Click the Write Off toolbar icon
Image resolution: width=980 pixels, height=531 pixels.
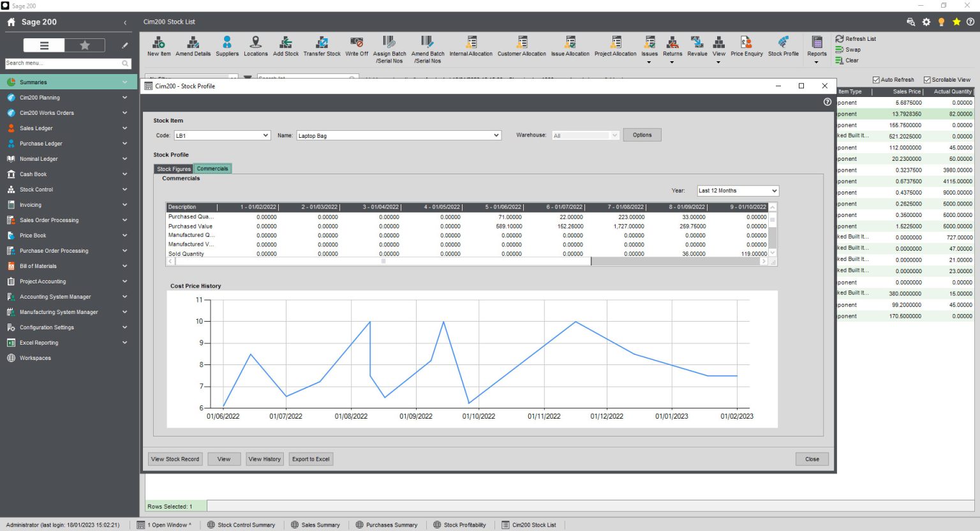coord(356,45)
